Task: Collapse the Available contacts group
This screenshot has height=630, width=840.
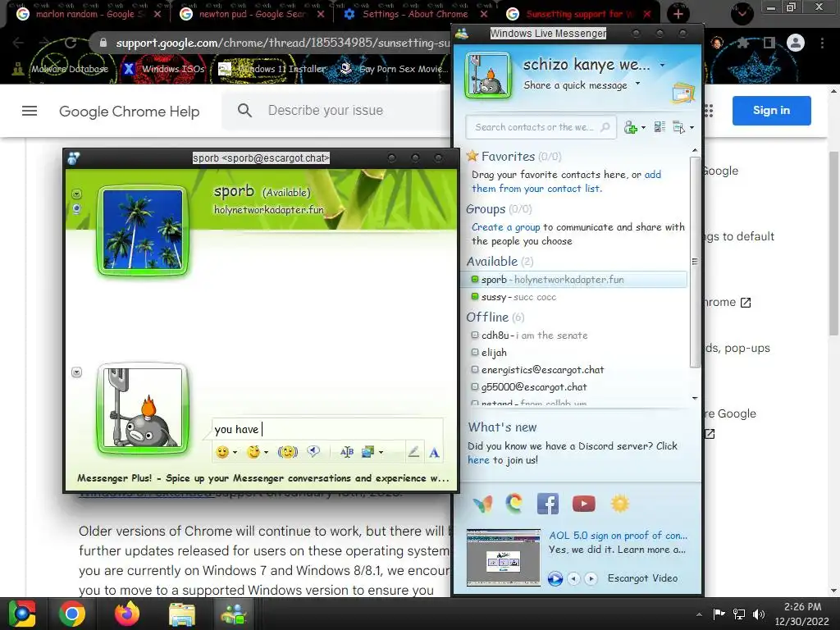Action: click(x=492, y=262)
